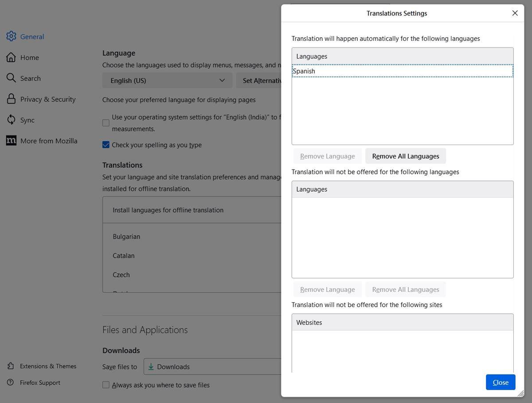This screenshot has height=403, width=532.
Task: Click the Downloads save location field
Action: click(212, 367)
